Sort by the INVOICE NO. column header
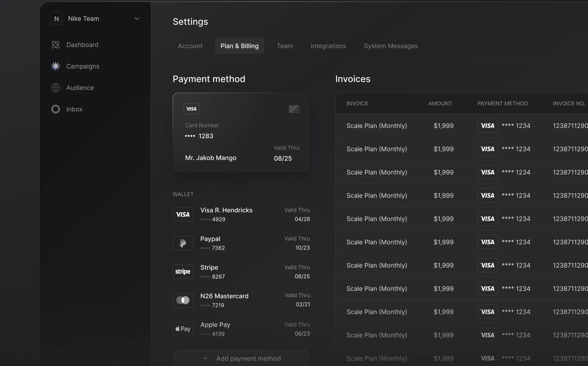The image size is (588, 366). tap(569, 103)
